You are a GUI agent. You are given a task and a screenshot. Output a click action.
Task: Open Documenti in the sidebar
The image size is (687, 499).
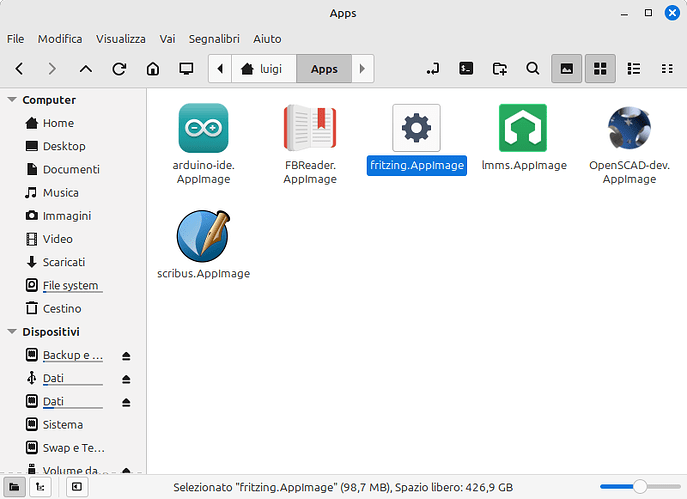[73, 170]
